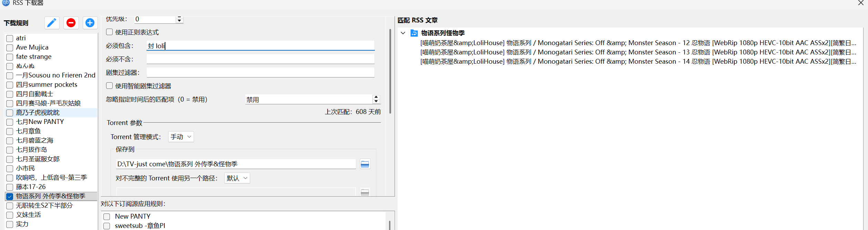The width and height of the screenshot is (868, 230).
Task: Enable the fate strange rule checkbox
Action: 10,57
